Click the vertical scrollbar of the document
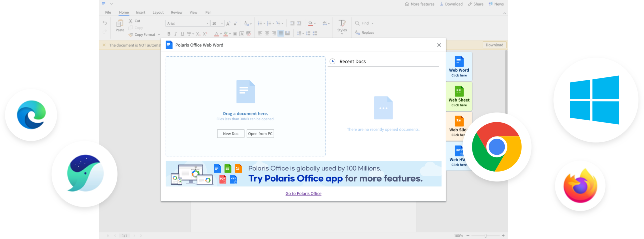Screen dimensions: 644x239 coord(506,82)
